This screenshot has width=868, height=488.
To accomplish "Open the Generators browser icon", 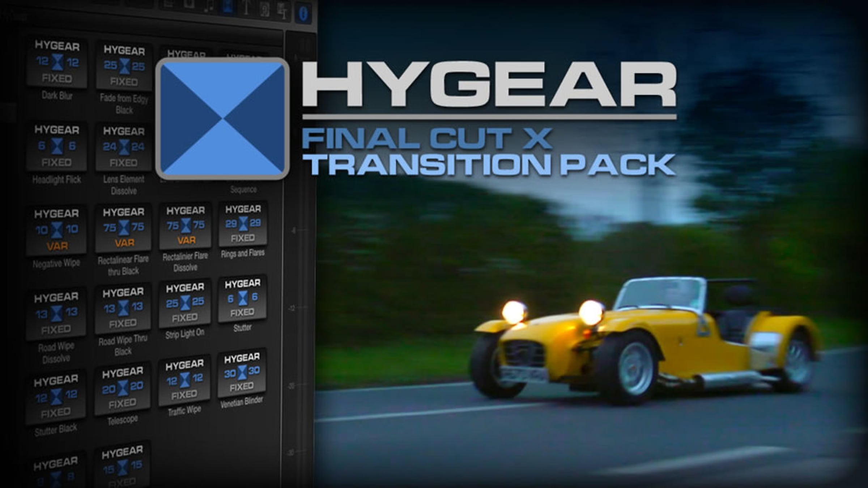I will (x=265, y=9).
